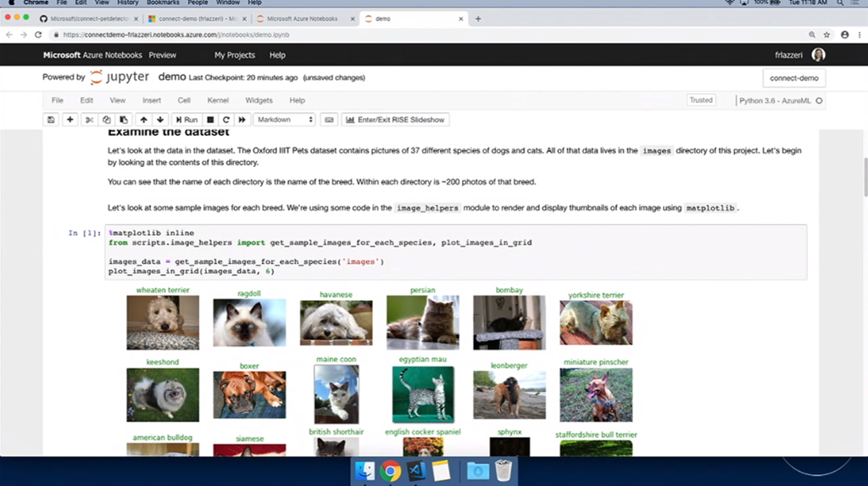The width and height of the screenshot is (868, 486).
Task: Run the selected cell
Action: point(186,120)
